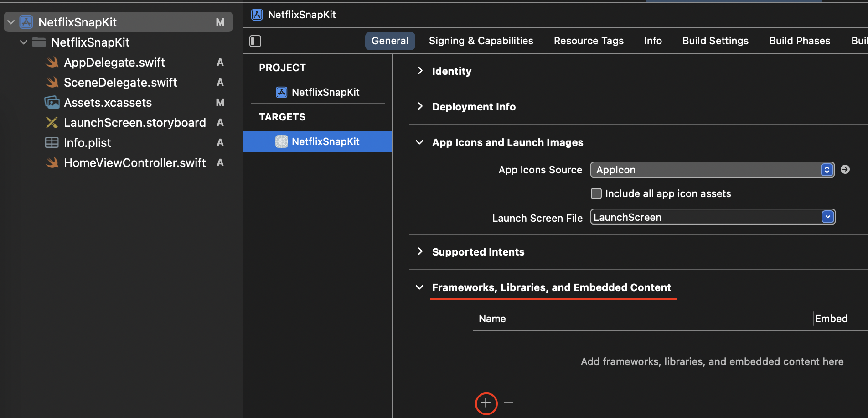Open LaunchScreen.storyboard file

[134, 123]
